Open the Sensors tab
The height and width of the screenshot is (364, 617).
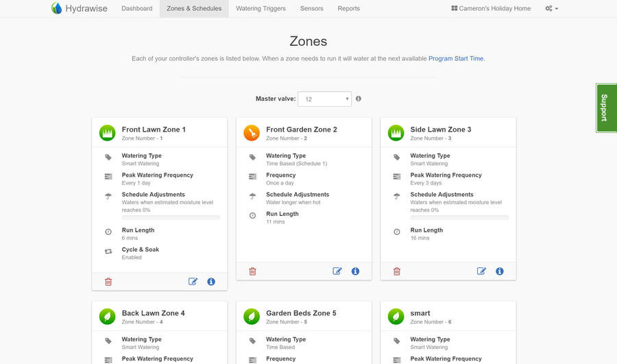click(x=312, y=8)
